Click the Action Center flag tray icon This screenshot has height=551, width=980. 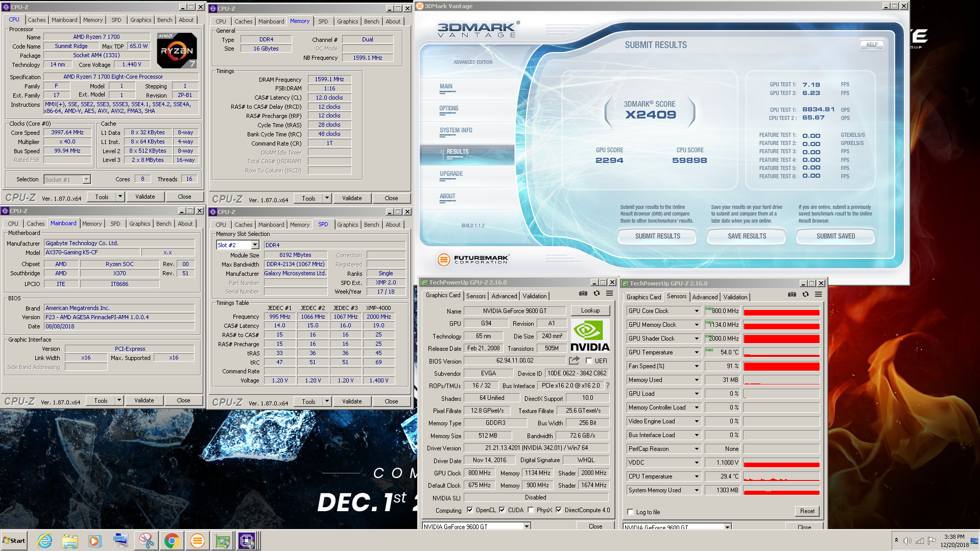(932, 541)
